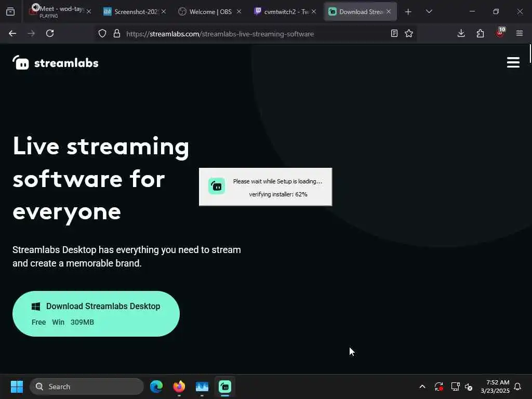Open the network status tray icon
The image size is (532, 399).
[455, 387]
